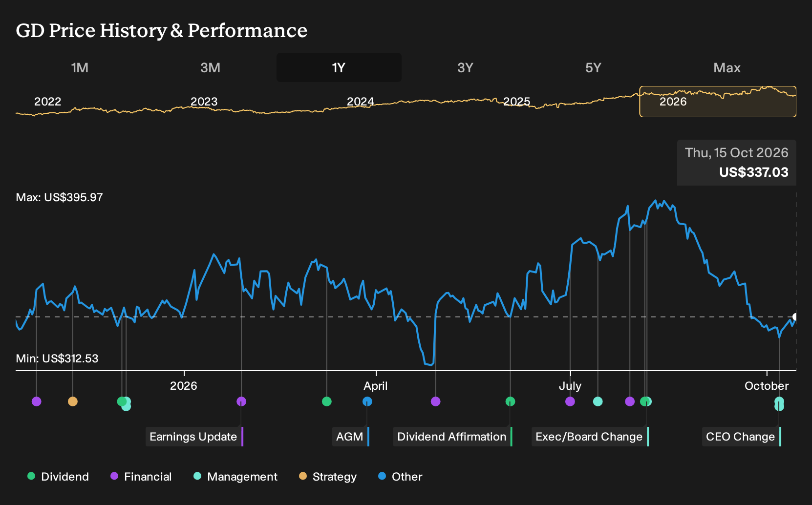Open the Dividend Affirmation event label
This screenshot has height=505, width=812.
tap(453, 437)
